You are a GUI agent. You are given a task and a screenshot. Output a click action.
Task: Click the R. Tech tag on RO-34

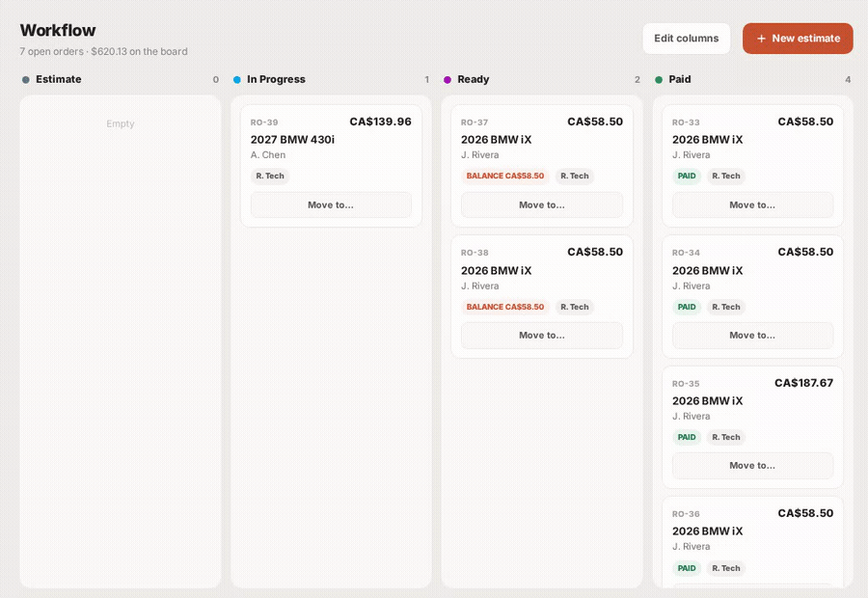[725, 307]
